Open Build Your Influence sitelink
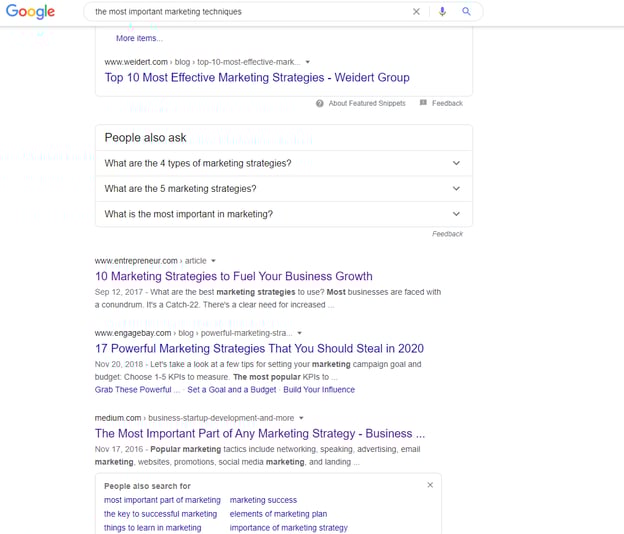This screenshot has width=624, height=534. 319,390
